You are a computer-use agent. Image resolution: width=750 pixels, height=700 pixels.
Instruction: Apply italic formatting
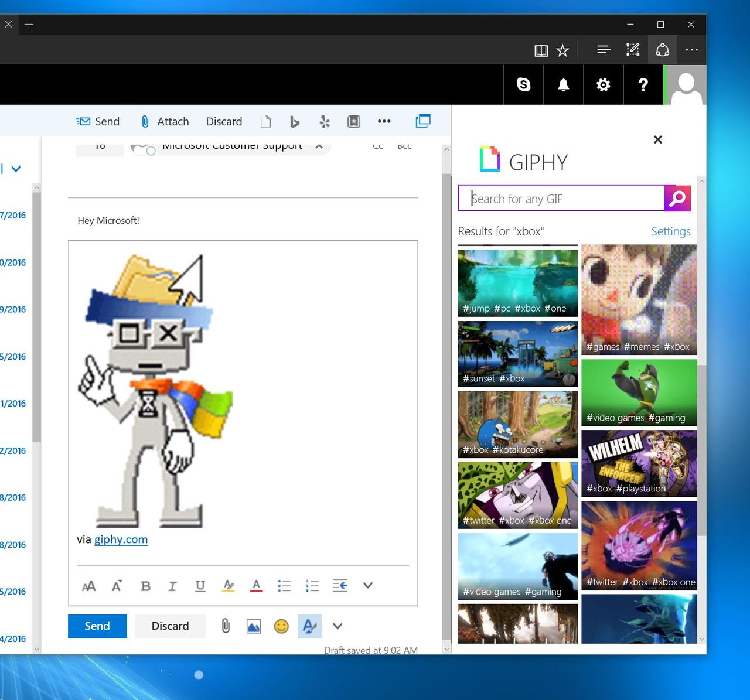click(x=172, y=586)
